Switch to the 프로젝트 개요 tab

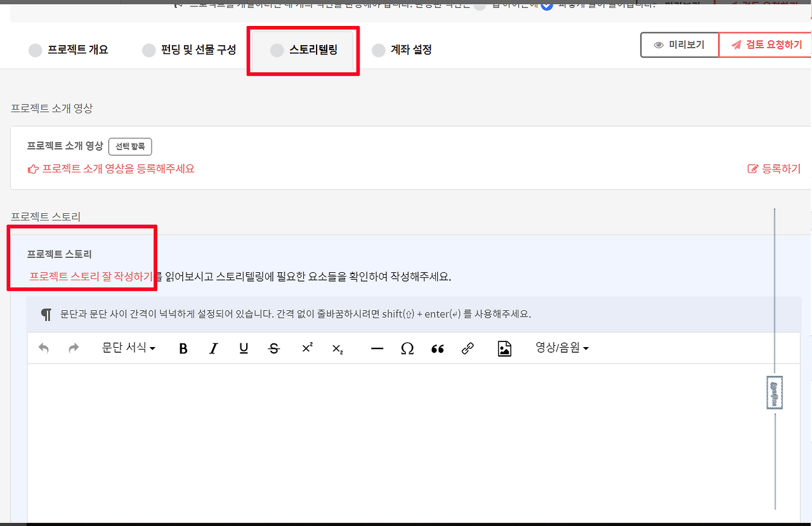click(x=69, y=49)
